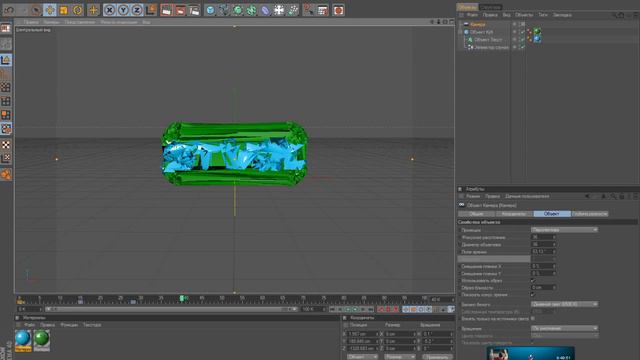The width and height of the screenshot is (640, 360).
Task: Activate the Scale tool
Action: [64, 10]
